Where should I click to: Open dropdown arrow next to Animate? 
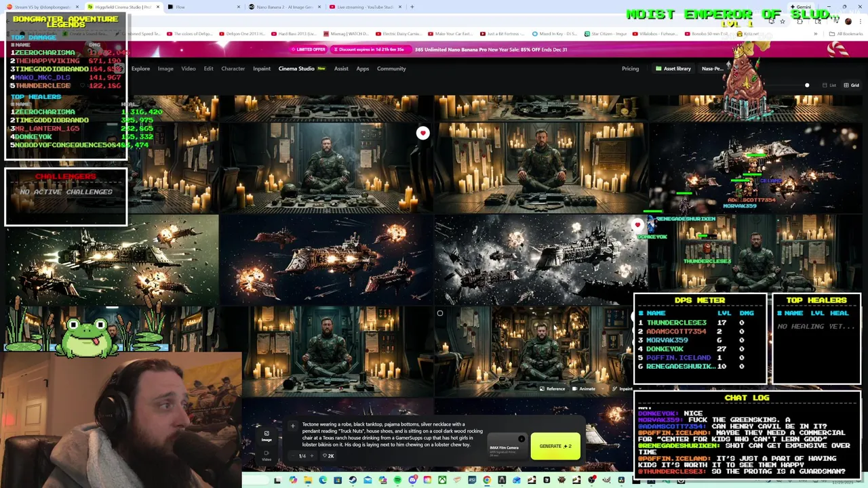[x=602, y=389]
